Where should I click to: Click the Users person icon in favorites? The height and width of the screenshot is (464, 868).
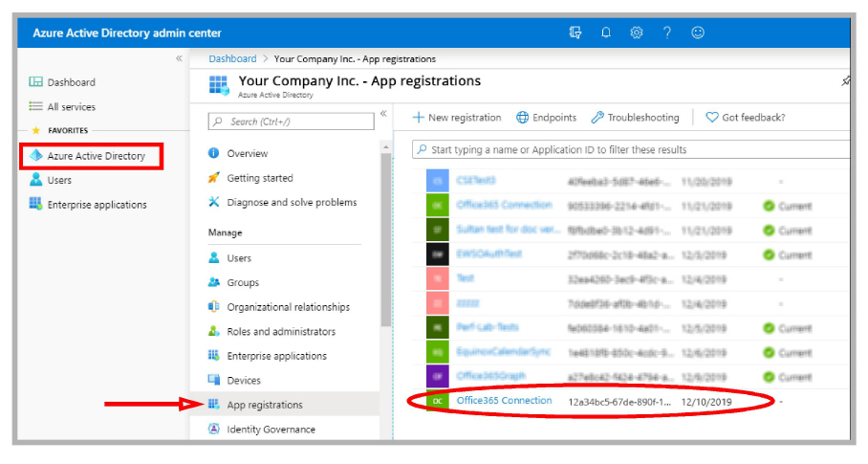click(35, 180)
